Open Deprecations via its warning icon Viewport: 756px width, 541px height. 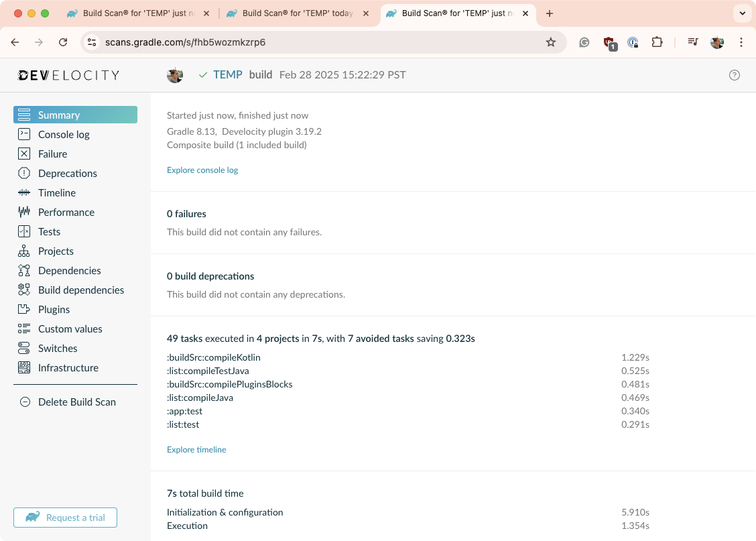click(x=24, y=174)
